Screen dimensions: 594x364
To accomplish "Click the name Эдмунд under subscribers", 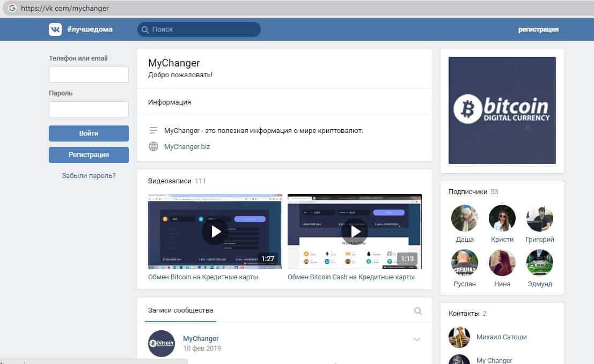I will coord(539,284).
